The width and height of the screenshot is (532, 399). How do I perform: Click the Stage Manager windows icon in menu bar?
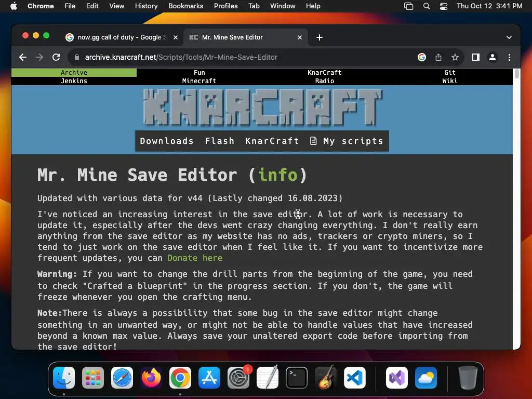(x=408, y=6)
